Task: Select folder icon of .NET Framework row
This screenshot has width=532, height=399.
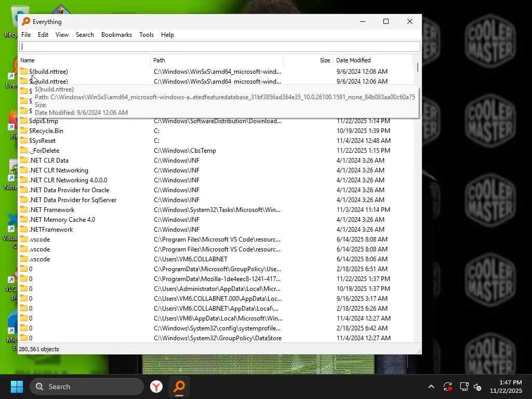Action: coord(24,209)
